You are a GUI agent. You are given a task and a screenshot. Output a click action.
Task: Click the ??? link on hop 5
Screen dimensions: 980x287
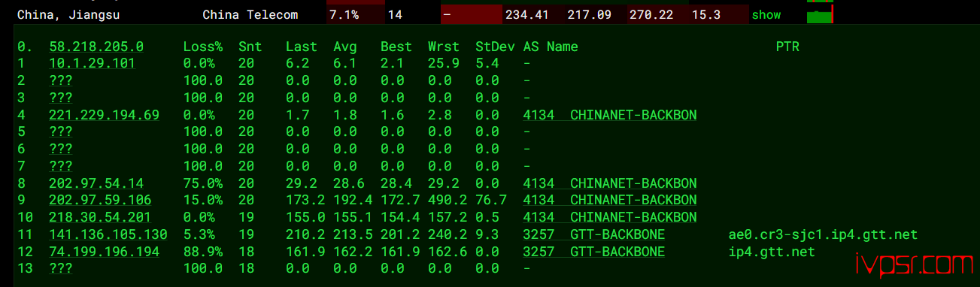pyautogui.click(x=61, y=132)
